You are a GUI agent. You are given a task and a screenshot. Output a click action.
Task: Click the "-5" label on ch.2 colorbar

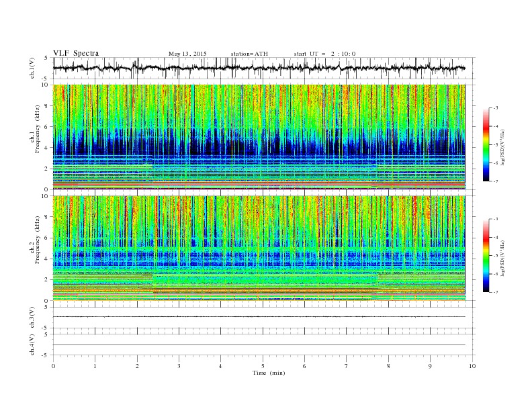click(495, 256)
